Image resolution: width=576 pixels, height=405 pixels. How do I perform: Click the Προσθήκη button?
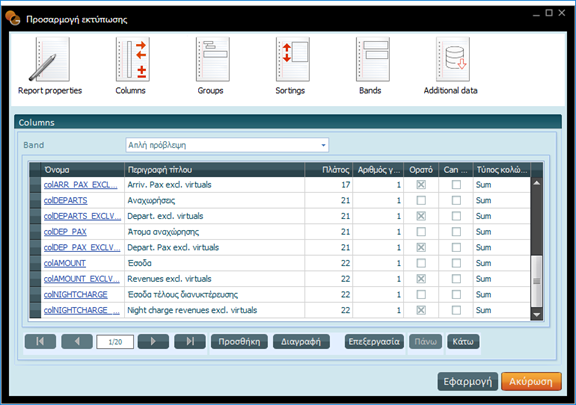240,341
